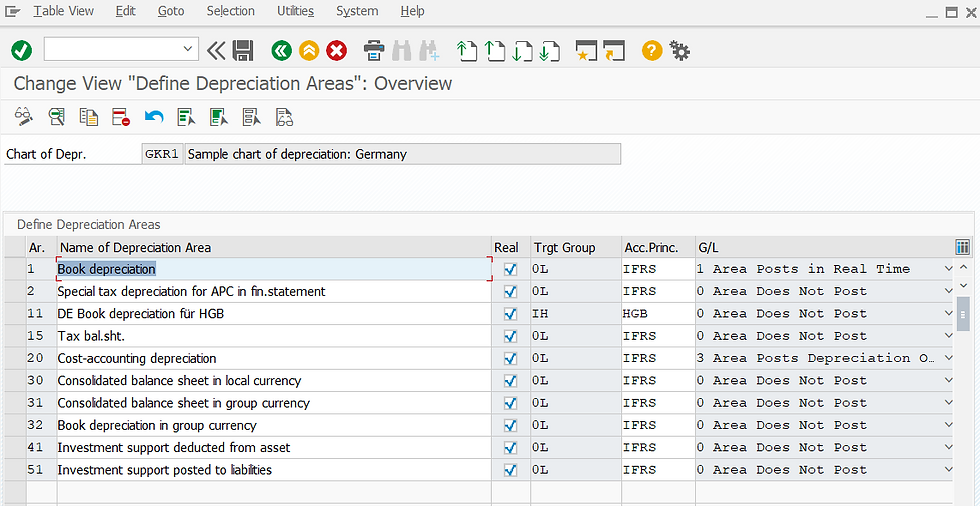Toggle Real checkbox for Book depreciation
980x506 pixels.
coord(511,269)
